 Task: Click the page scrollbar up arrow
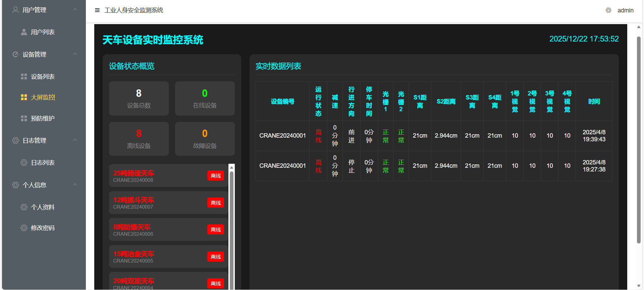(x=639, y=27)
